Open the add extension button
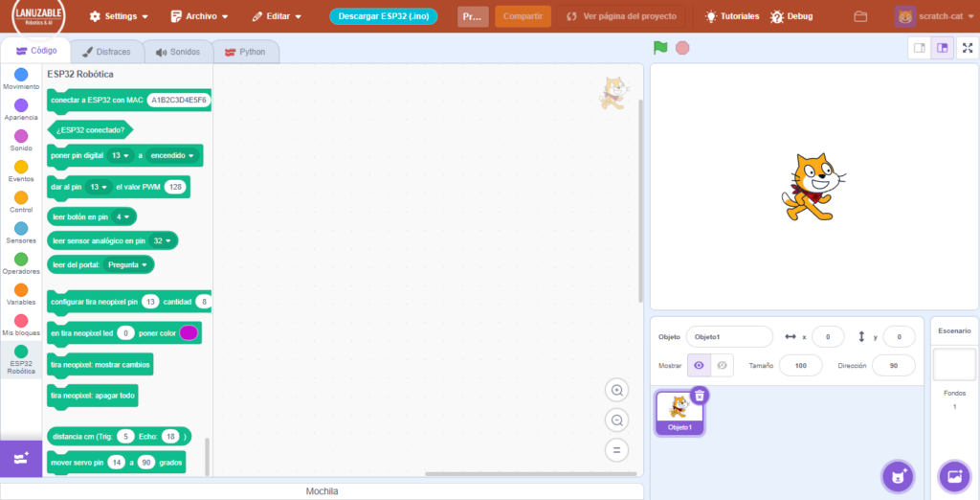This screenshot has width=980, height=500. click(x=21, y=459)
